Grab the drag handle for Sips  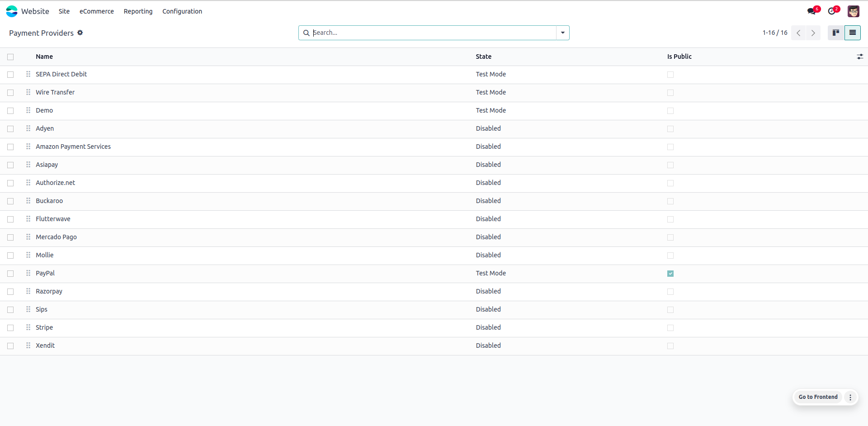(x=28, y=309)
